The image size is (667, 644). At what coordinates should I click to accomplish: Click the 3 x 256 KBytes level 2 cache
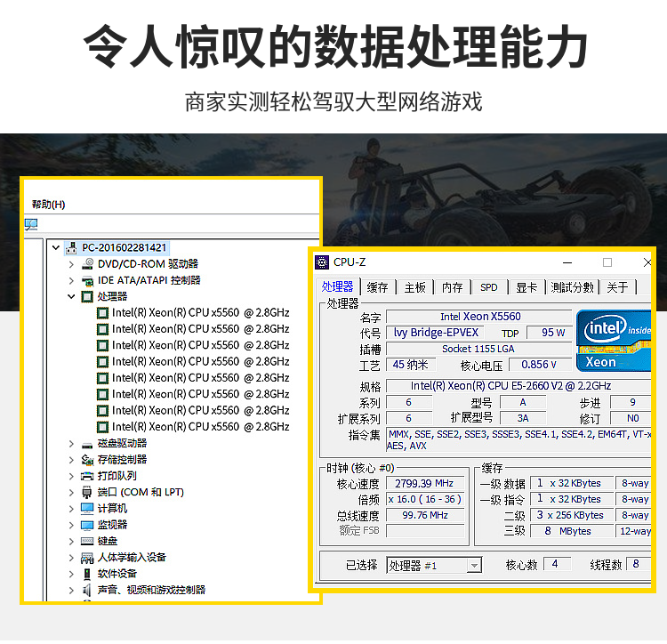pos(572,516)
